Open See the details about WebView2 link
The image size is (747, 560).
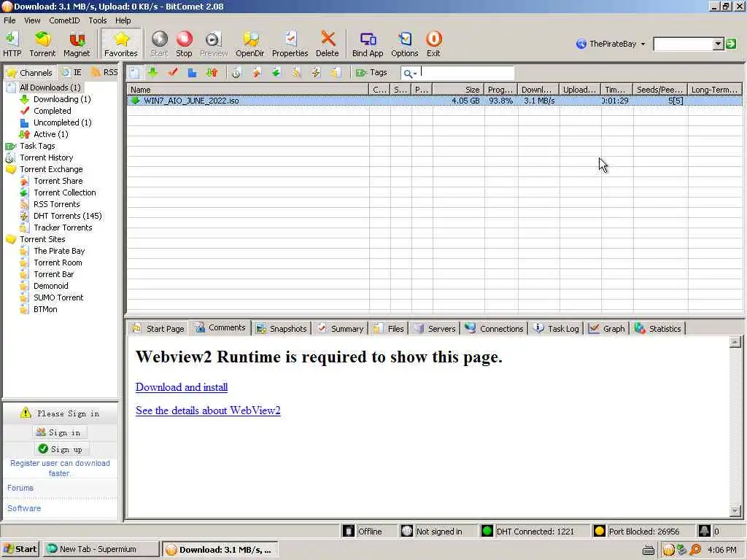[208, 411]
